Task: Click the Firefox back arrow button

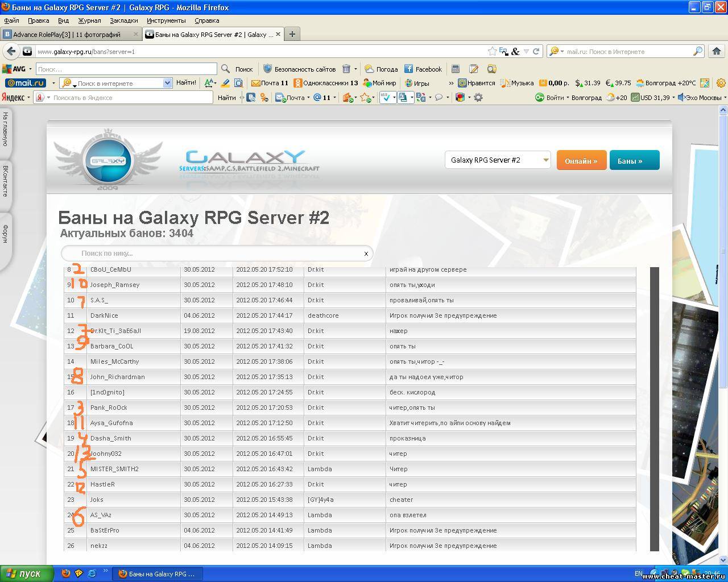Action: (11, 51)
